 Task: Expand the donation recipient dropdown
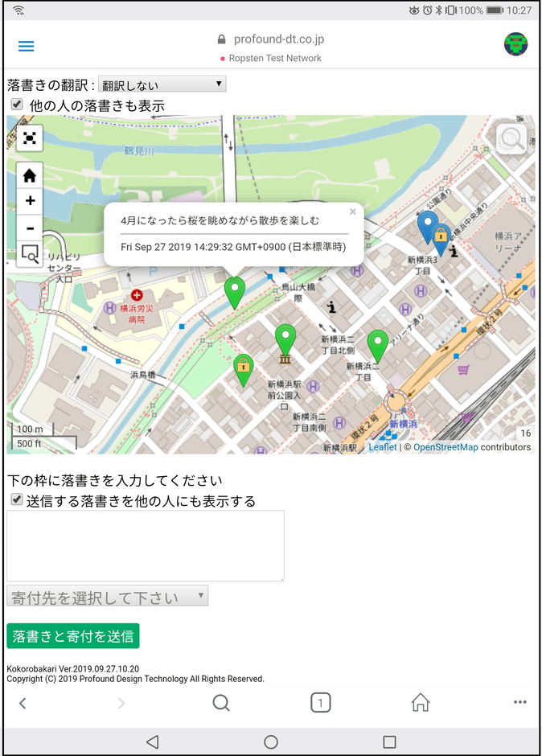[x=107, y=596]
